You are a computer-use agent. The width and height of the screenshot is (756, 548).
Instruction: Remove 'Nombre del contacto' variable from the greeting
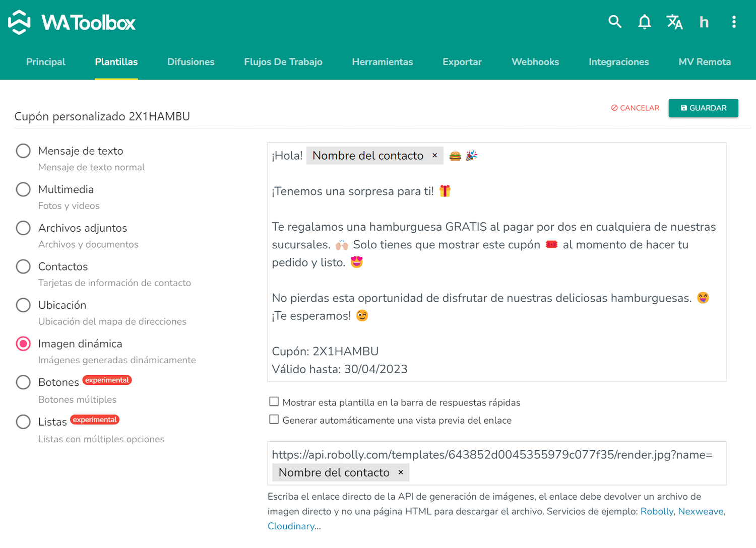click(x=434, y=156)
